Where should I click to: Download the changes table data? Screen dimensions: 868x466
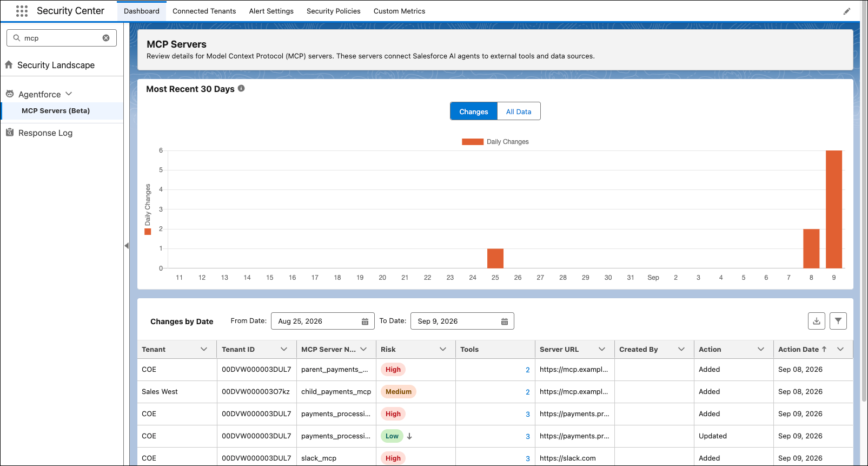point(817,321)
